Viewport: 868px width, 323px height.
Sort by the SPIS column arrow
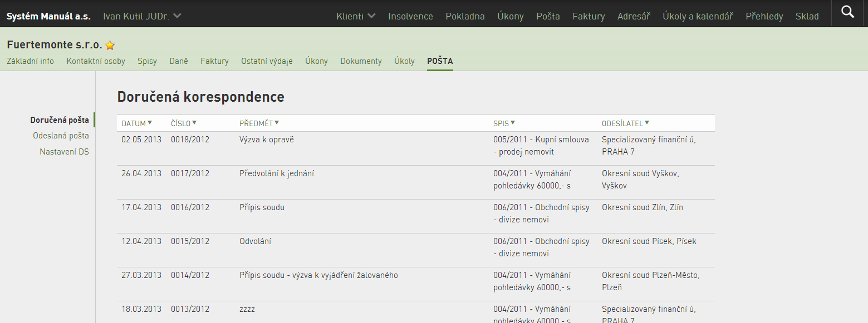click(x=513, y=123)
